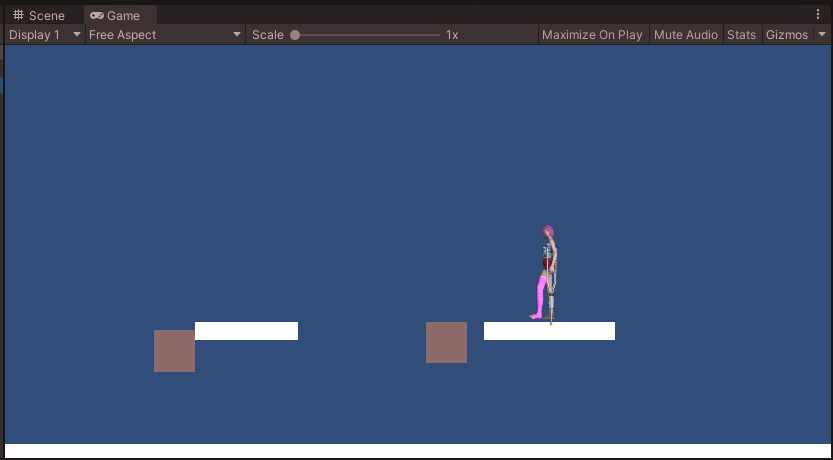Click the 1x scale value

(x=452, y=35)
